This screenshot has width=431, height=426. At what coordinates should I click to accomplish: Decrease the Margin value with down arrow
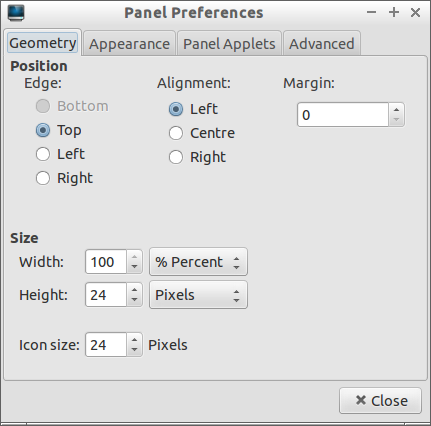(396, 120)
